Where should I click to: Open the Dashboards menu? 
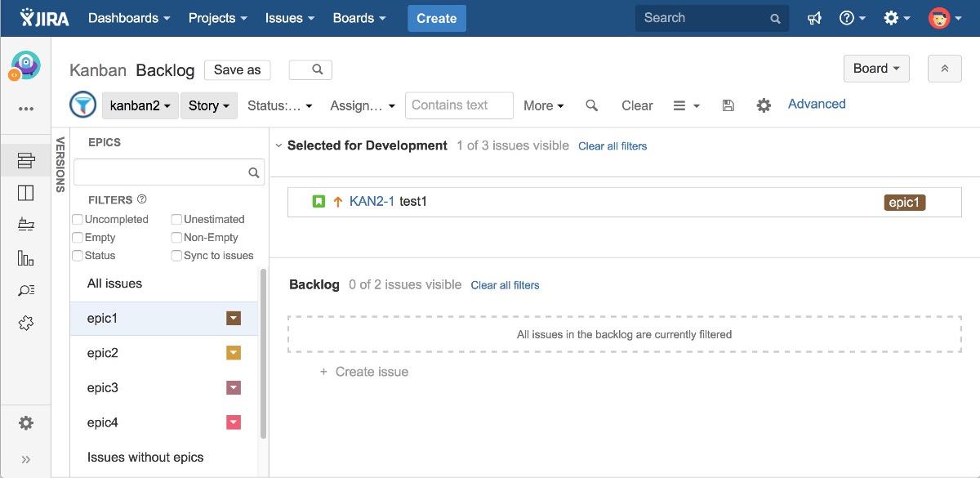tap(129, 18)
